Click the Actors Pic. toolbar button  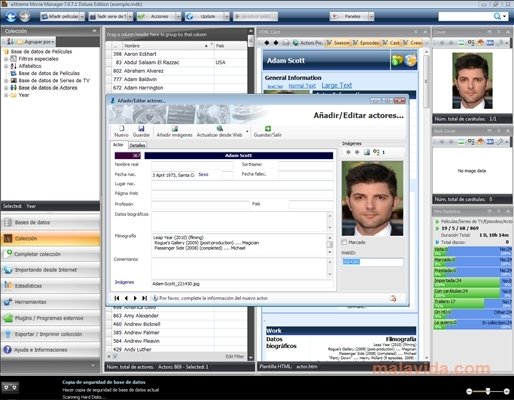(308, 43)
